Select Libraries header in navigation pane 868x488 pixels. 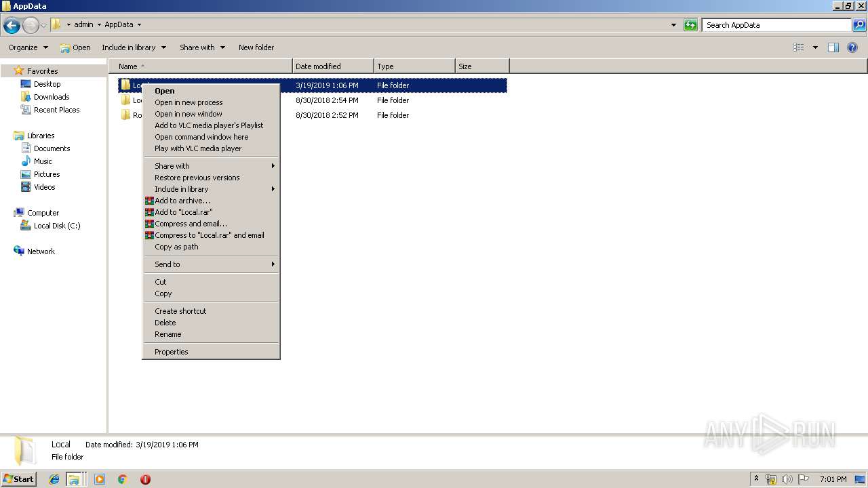coord(41,136)
